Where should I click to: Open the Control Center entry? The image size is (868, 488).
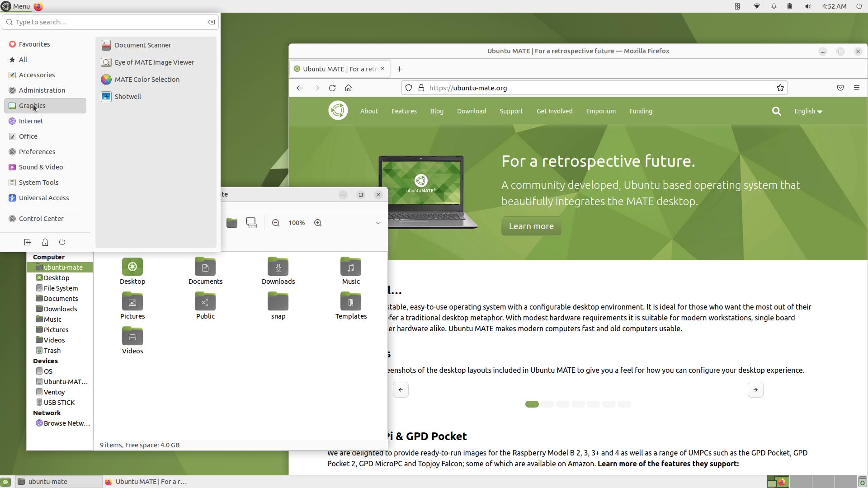pos(45,219)
